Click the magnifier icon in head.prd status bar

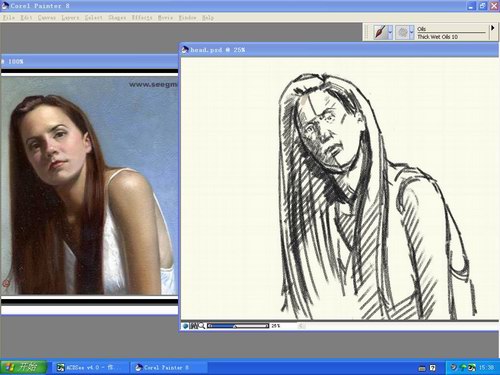[202, 326]
